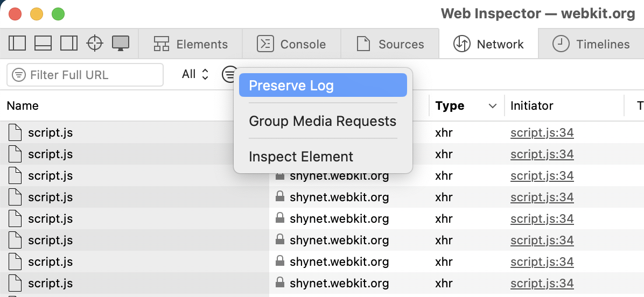This screenshot has width=644, height=297.
Task: Choose Inspect Element from the menu
Action: [301, 157]
